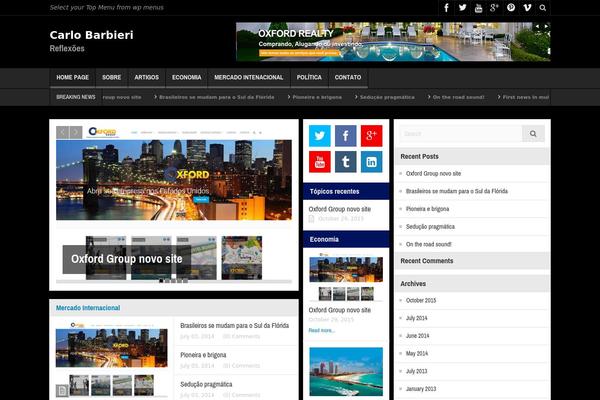Open 'On the road sound!' in Recent Posts

[x=429, y=244]
